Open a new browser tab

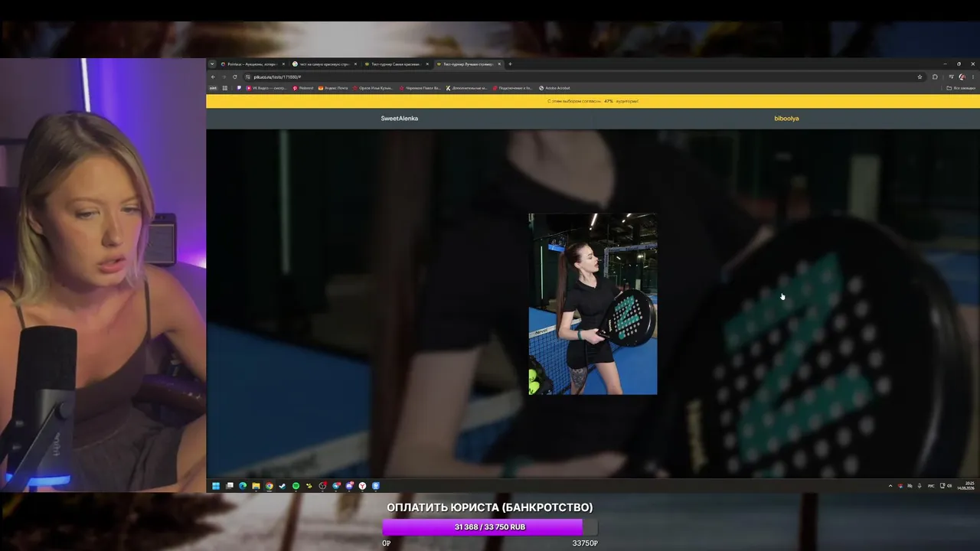point(510,64)
